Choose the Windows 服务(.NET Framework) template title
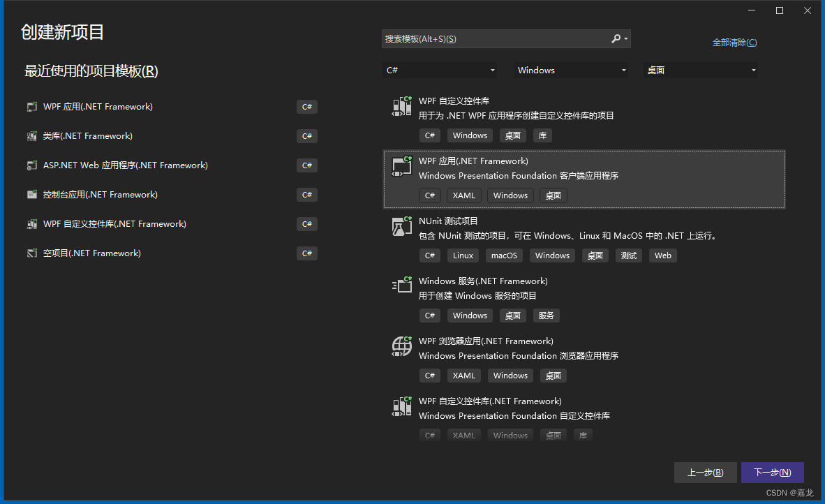 [x=483, y=281]
